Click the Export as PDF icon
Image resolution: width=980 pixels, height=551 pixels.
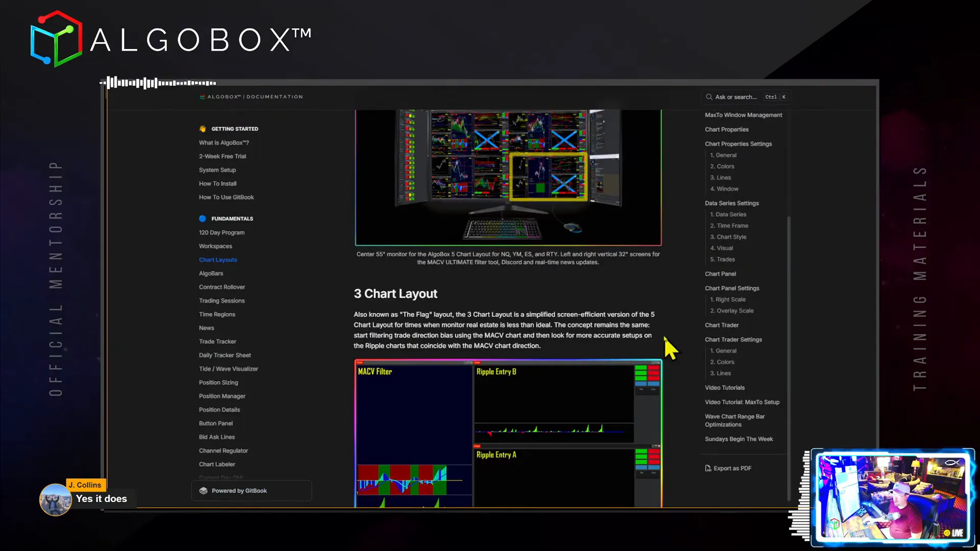tap(708, 468)
